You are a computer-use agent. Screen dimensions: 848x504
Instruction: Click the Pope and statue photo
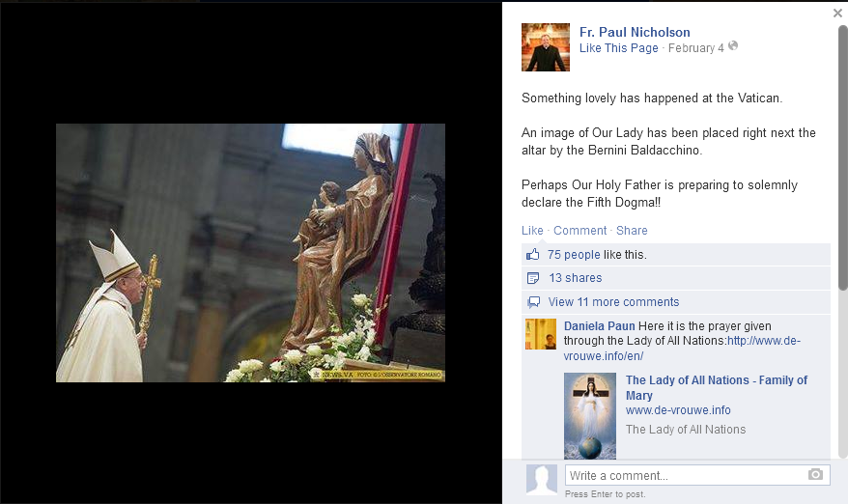tap(250, 253)
